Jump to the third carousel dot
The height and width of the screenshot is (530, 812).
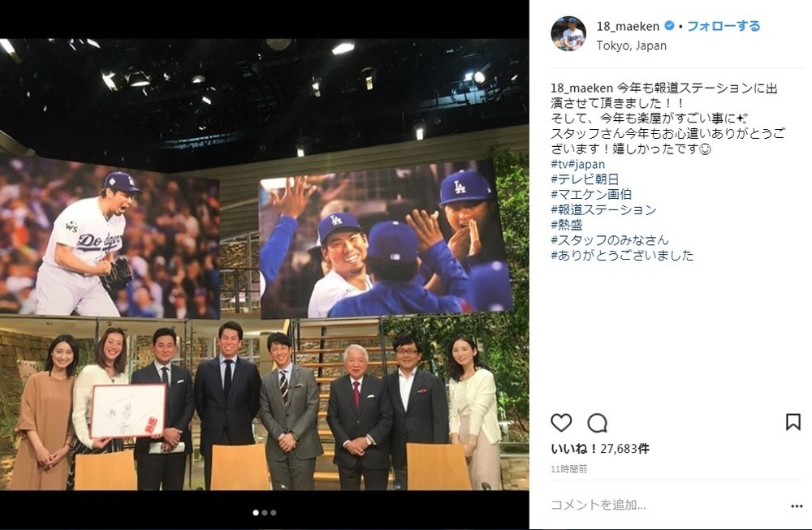point(274,512)
